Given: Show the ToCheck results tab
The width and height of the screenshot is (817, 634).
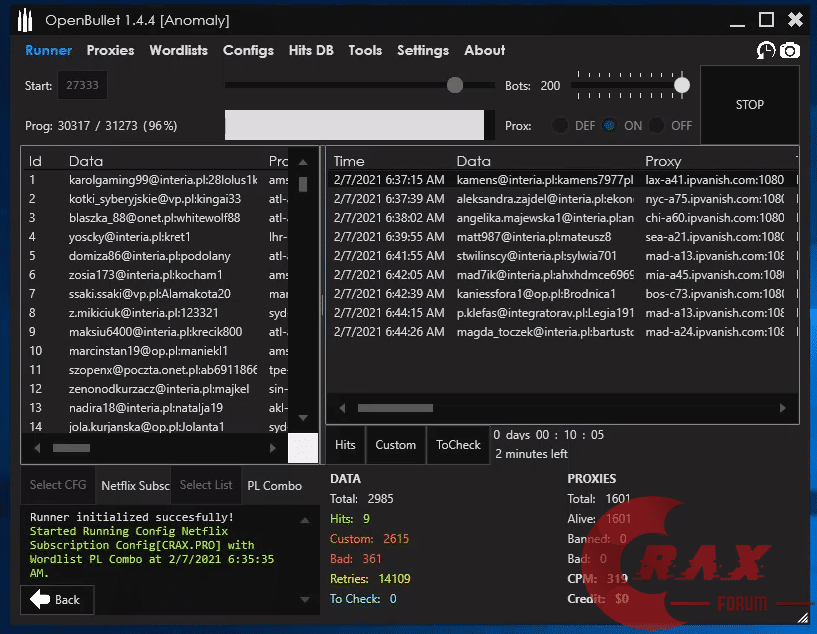Looking at the screenshot, I should pyautogui.click(x=458, y=445).
